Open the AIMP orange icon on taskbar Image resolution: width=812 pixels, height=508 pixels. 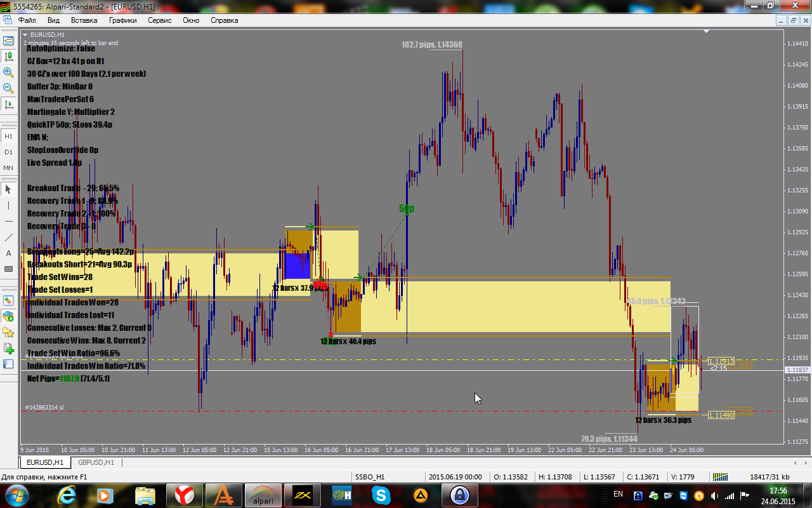click(x=421, y=495)
